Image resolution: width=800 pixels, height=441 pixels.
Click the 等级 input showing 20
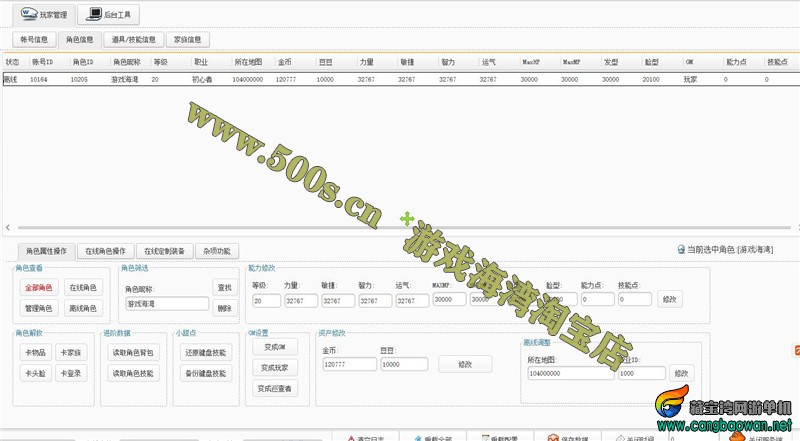coord(266,301)
